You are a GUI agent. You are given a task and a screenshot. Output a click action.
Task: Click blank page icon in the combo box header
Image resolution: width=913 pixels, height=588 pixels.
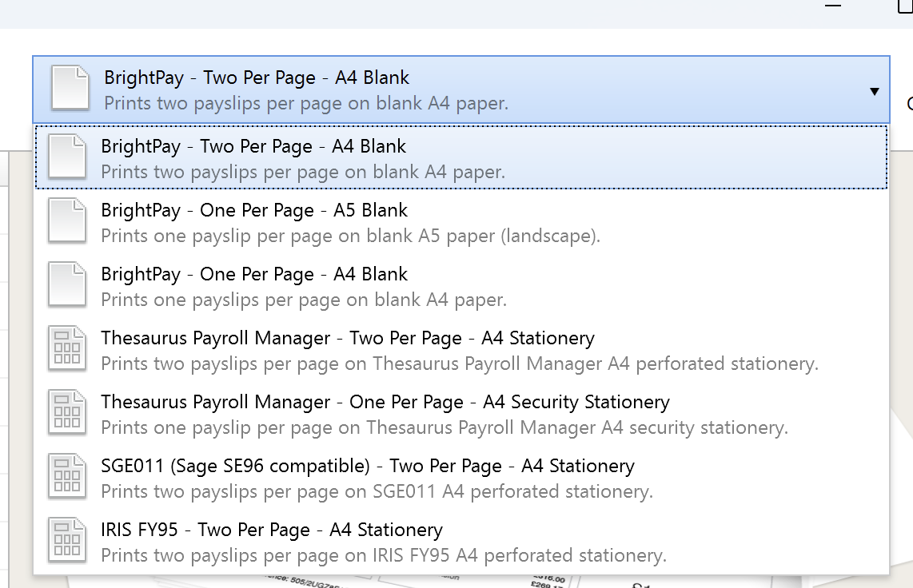coord(70,88)
